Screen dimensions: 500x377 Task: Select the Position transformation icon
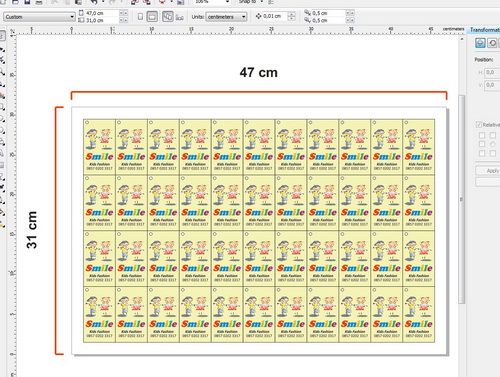pos(480,43)
